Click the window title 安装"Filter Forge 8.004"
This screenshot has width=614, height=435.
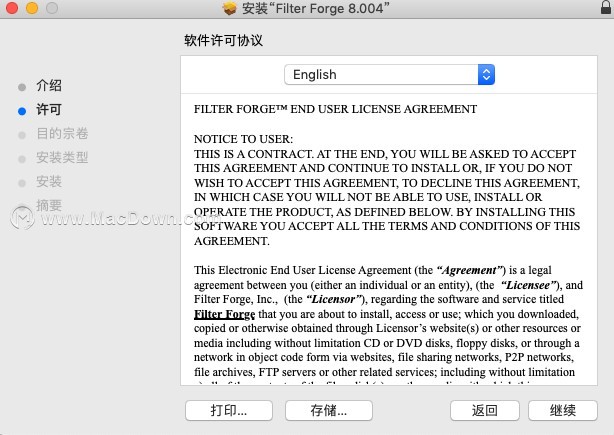pos(316,8)
